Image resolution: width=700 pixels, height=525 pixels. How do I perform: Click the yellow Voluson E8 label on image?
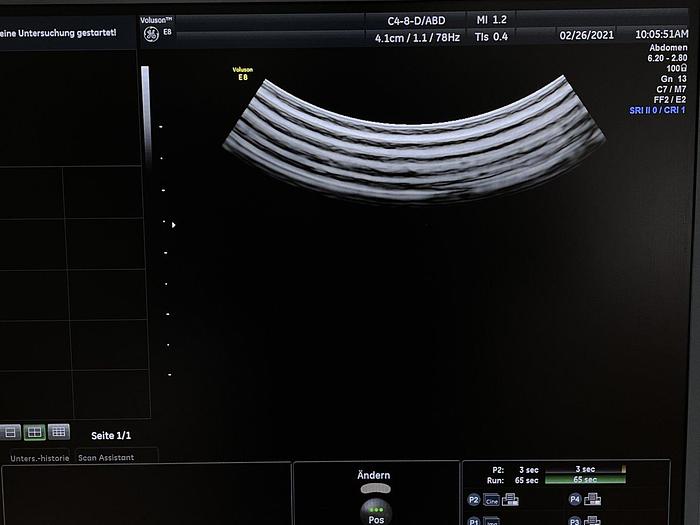coord(243,74)
